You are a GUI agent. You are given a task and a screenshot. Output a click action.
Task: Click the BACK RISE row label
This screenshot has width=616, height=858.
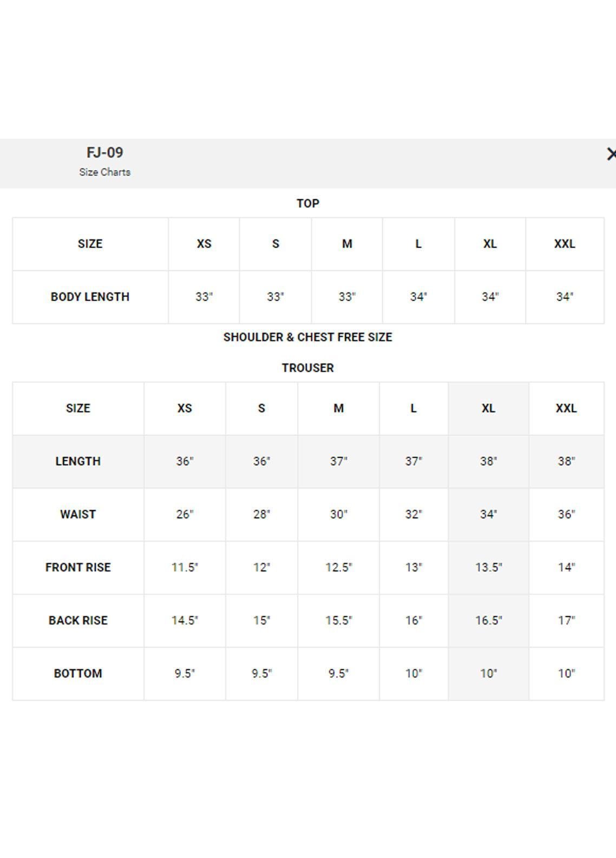coord(78,621)
